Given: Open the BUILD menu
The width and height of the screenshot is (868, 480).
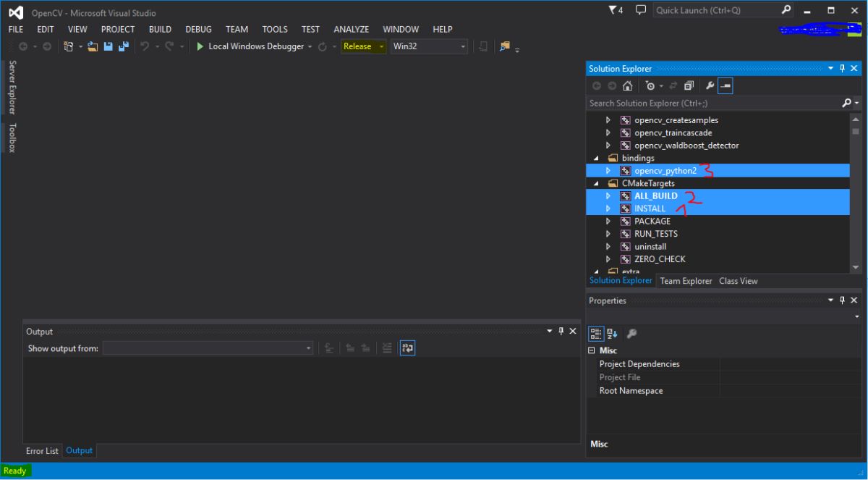Looking at the screenshot, I should (160, 29).
